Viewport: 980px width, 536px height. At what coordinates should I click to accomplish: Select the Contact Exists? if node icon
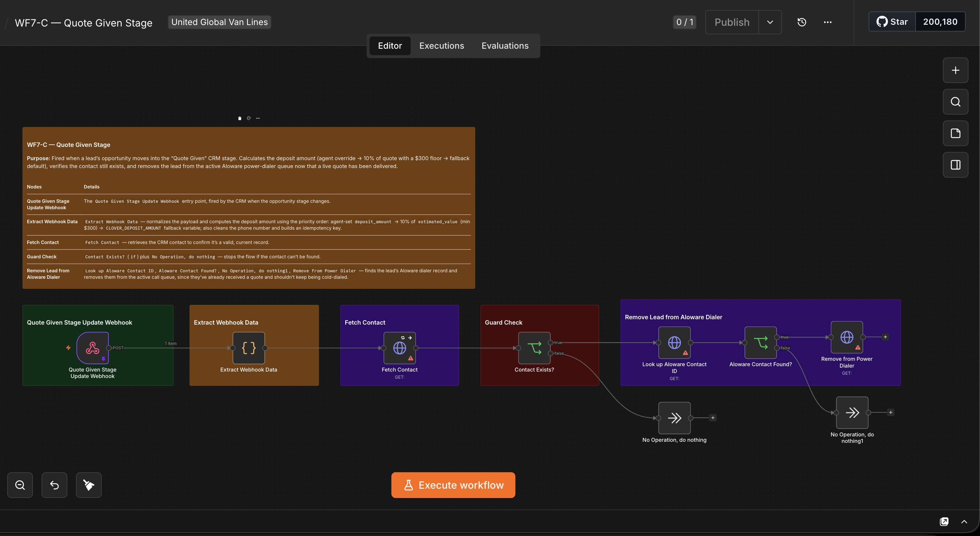pos(534,348)
